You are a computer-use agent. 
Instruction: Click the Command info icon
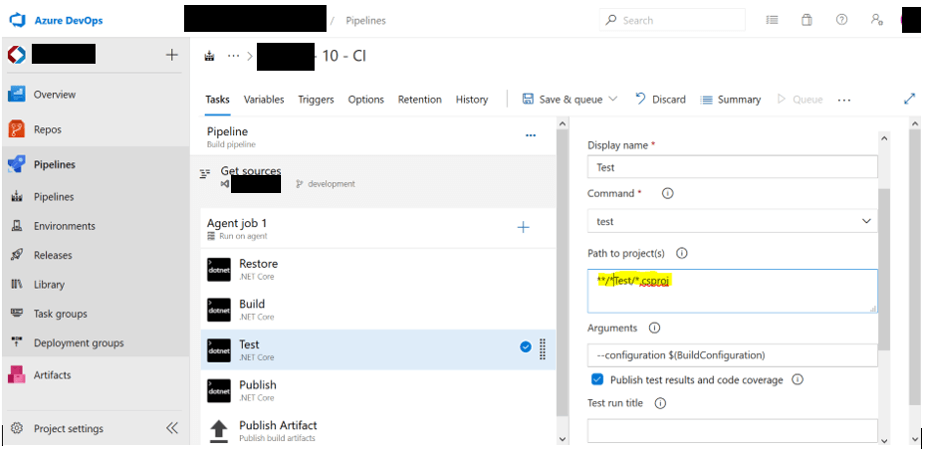[668, 194]
